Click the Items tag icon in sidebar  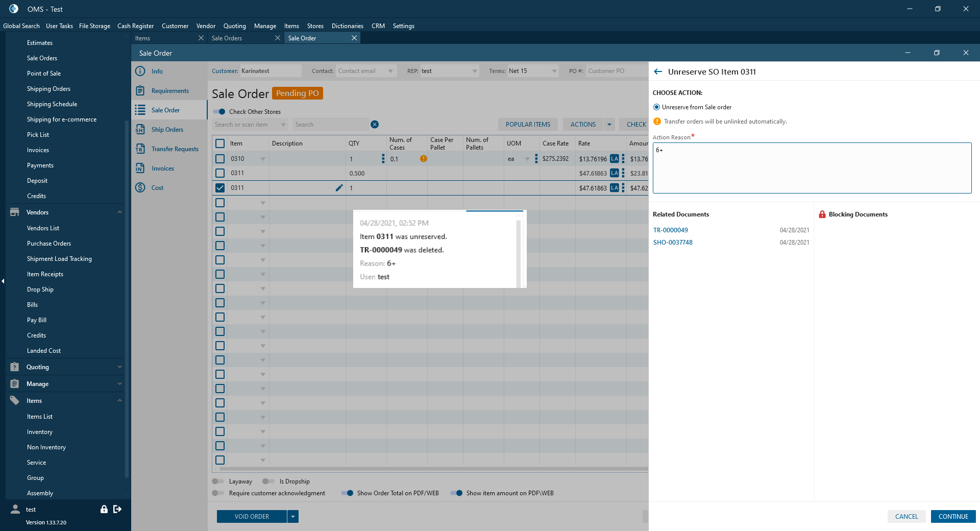15,400
